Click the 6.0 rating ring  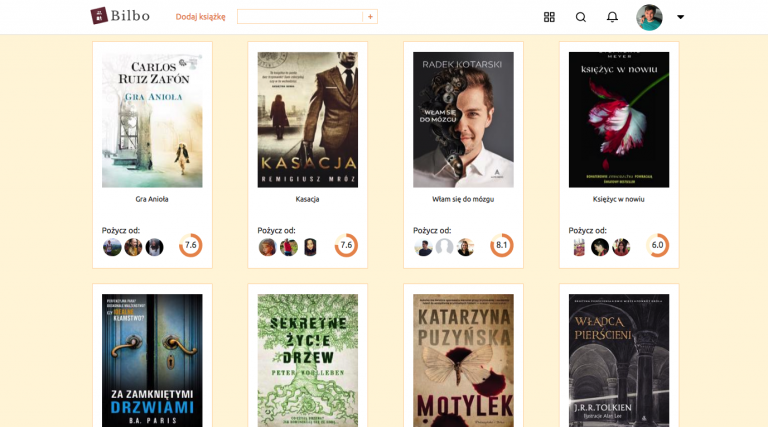click(657, 245)
